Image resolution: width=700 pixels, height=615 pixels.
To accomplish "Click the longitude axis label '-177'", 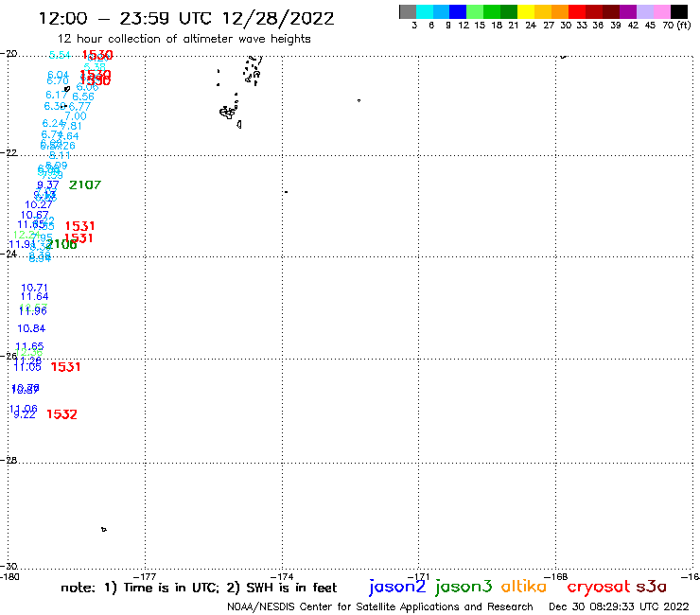I will coord(145,577).
